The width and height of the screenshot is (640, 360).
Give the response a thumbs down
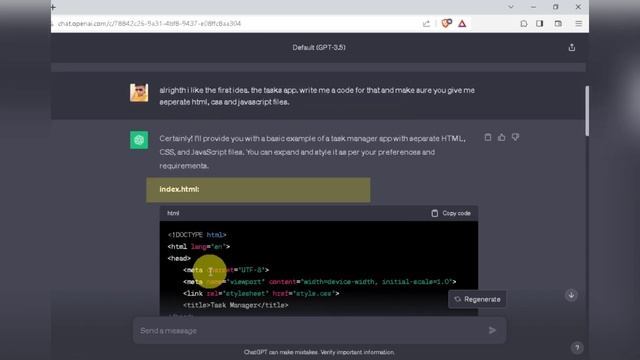[x=516, y=138]
